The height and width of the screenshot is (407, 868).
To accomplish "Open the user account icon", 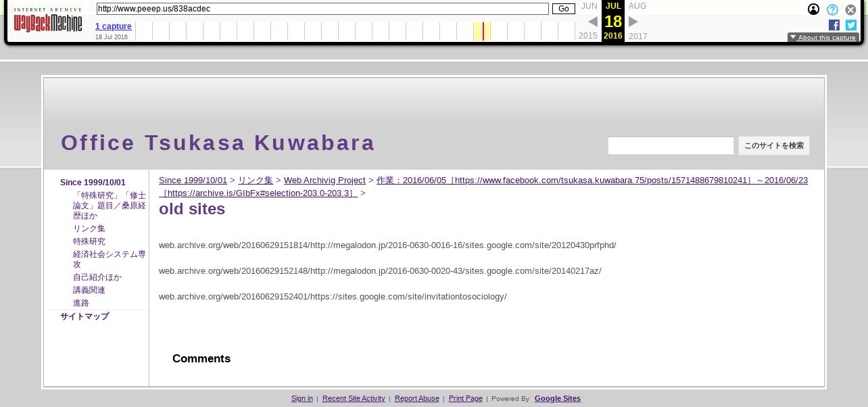I will click(813, 9).
